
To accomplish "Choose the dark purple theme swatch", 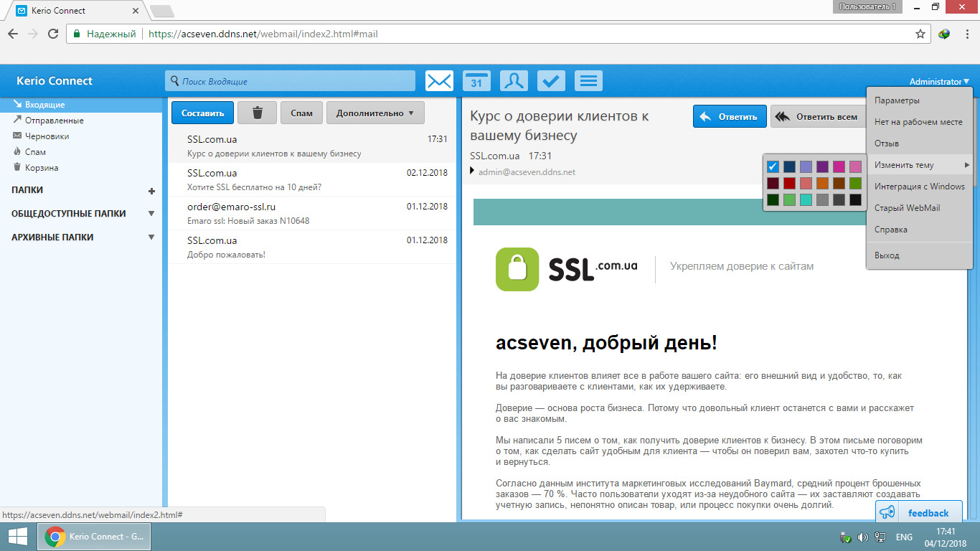I will click(x=822, y=166).
